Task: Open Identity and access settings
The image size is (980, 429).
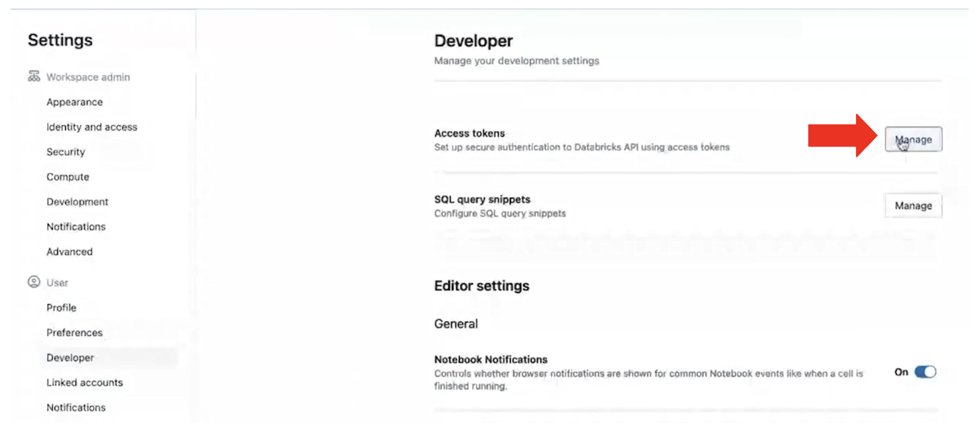Action: [92, 127]
